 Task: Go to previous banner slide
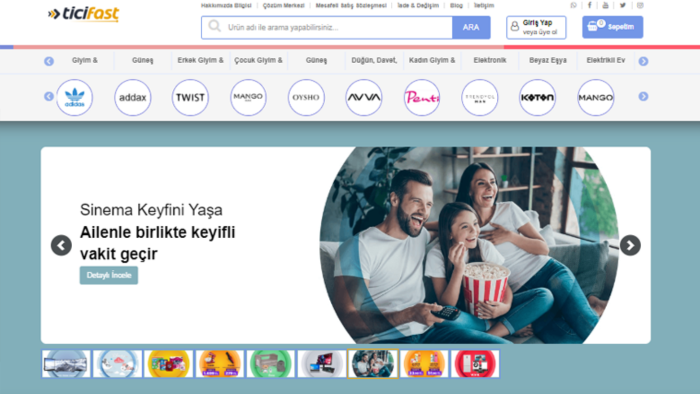61,245
